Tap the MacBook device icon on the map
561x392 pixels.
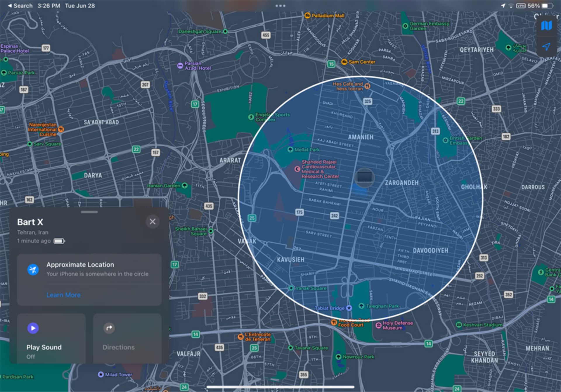point(364,177)
